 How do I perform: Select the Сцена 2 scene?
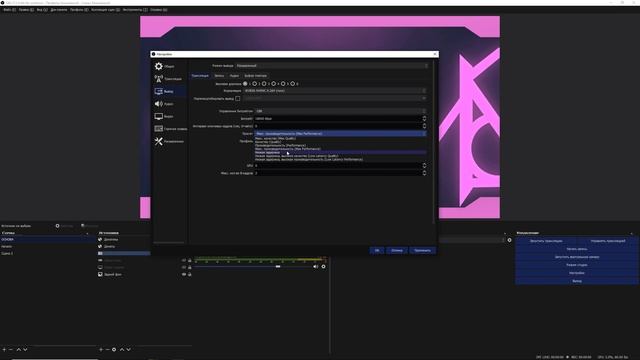tap(48, 253)
